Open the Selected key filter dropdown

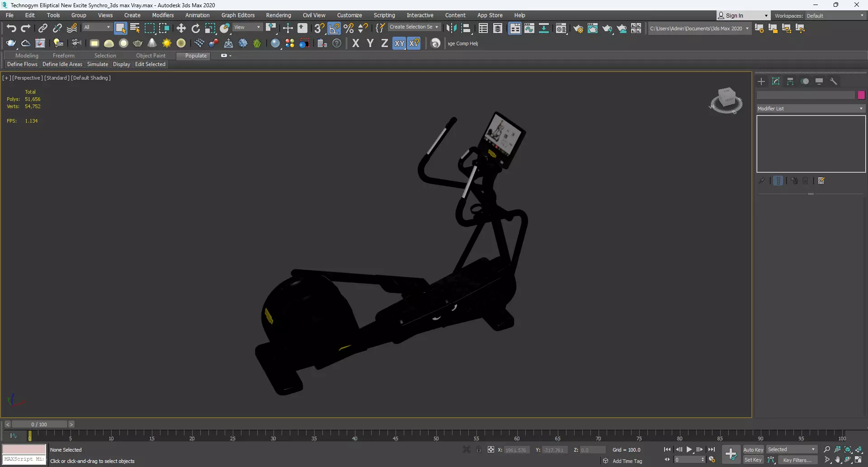[792, 449]
